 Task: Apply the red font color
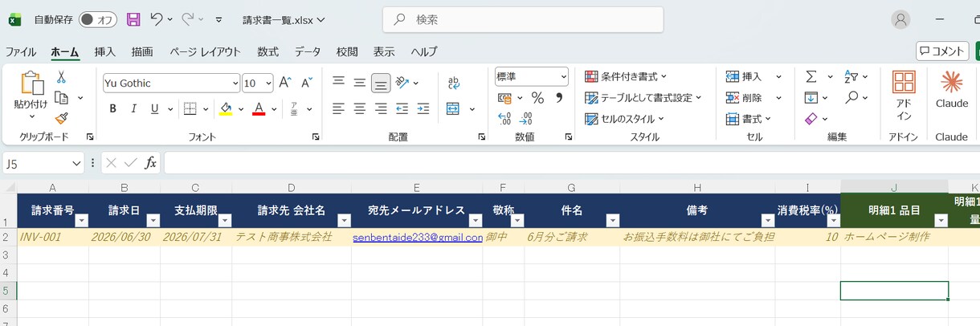click(x=259, y=108)
